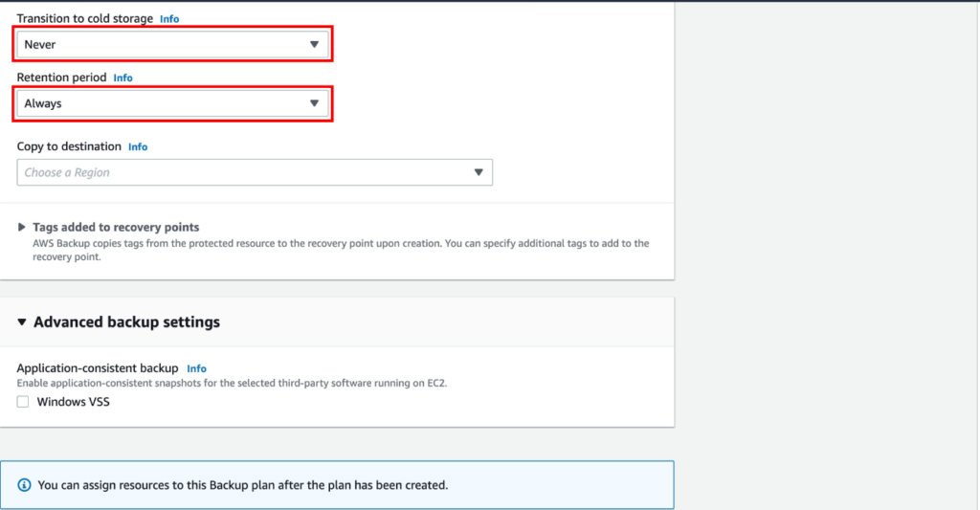Click the Transition to cold storage label
Image resolution: width=980 pixels, height=510 pixels.
pyautogui.click(x=85, y=19)
